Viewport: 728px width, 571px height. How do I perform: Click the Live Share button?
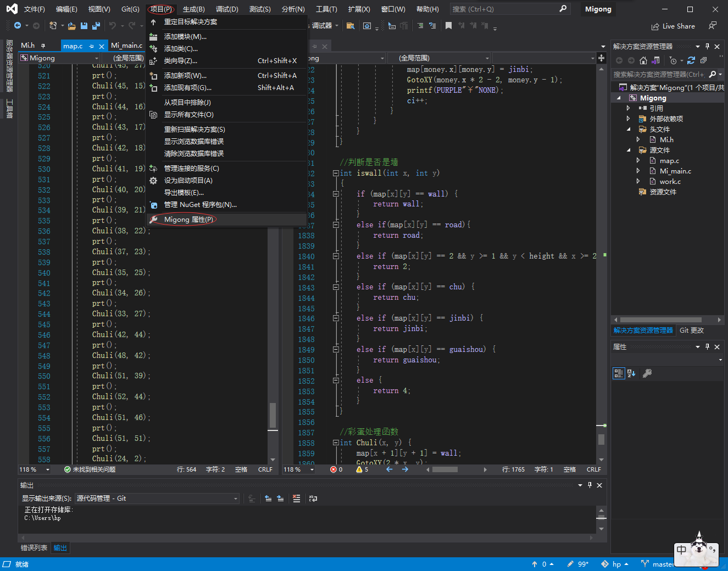click(673, 26)
